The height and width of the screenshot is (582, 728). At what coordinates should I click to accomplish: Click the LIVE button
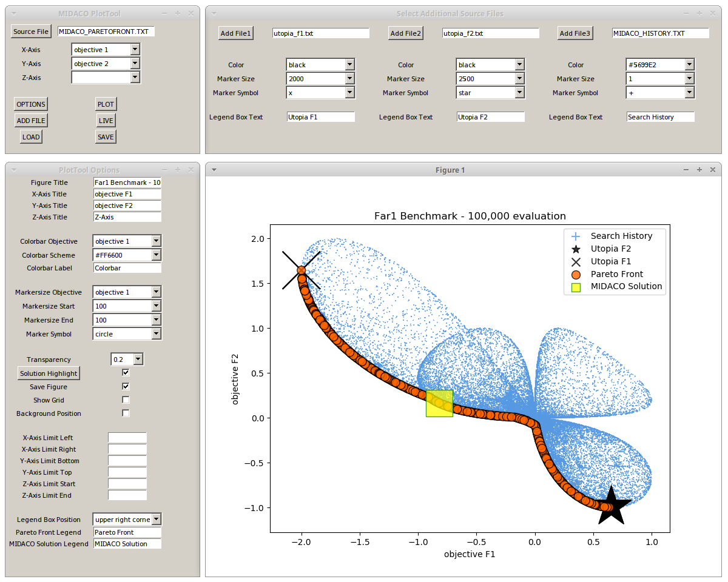pyautogui.click(x=106, y=121)
